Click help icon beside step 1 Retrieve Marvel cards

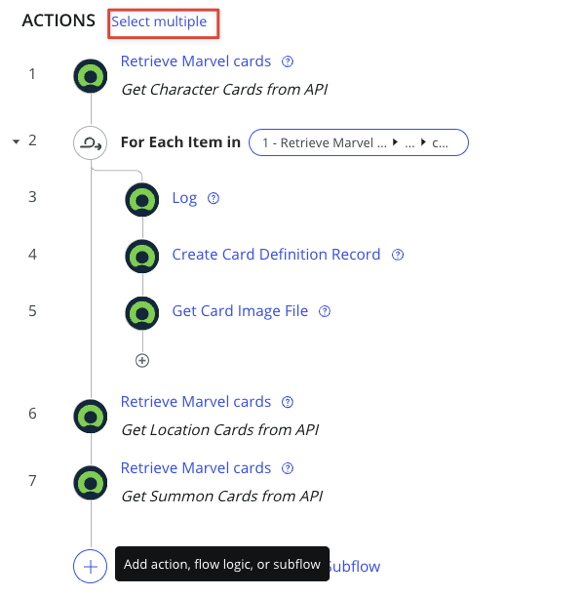point(287,62)
